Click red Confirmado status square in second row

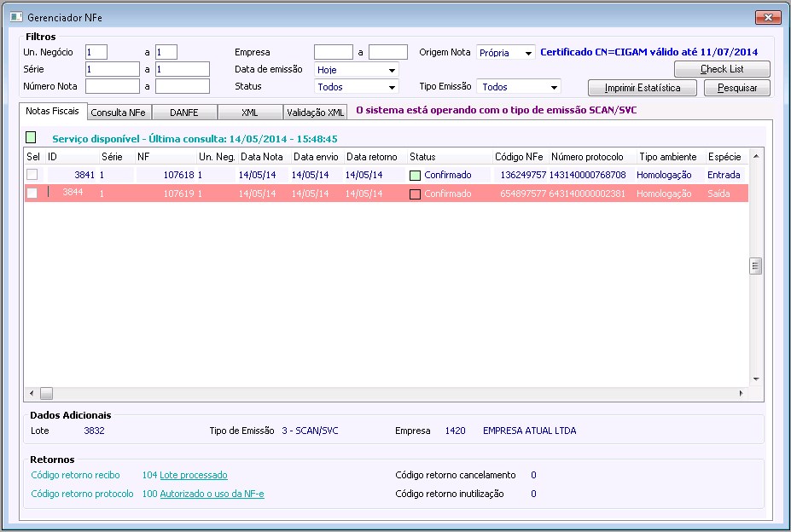point(415,194)
